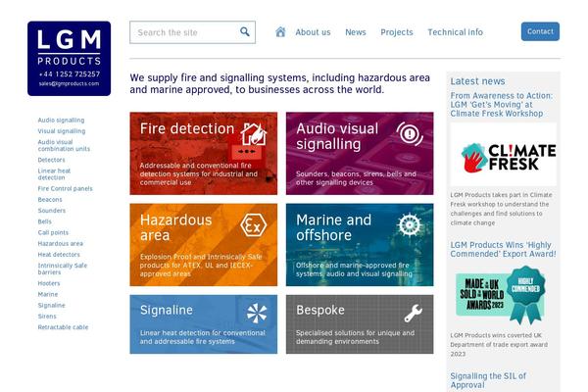
Task: Open Call points sidebar link
Action: [x=53, y=232]
